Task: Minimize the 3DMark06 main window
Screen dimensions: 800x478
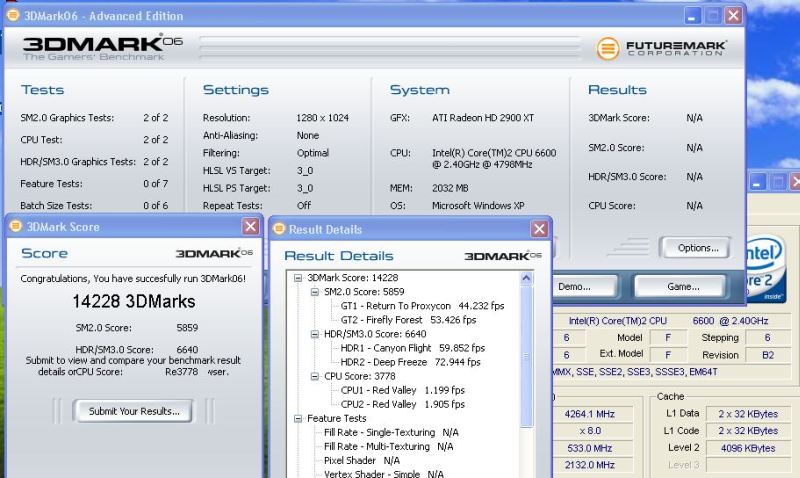Action: (x=692, y=16)
